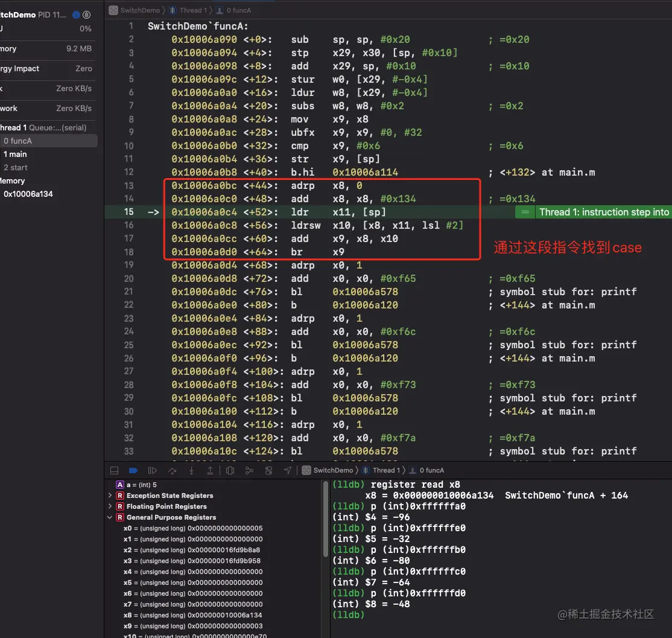Select register x1 row
672x638 pixels.
(x=193, y=539)
